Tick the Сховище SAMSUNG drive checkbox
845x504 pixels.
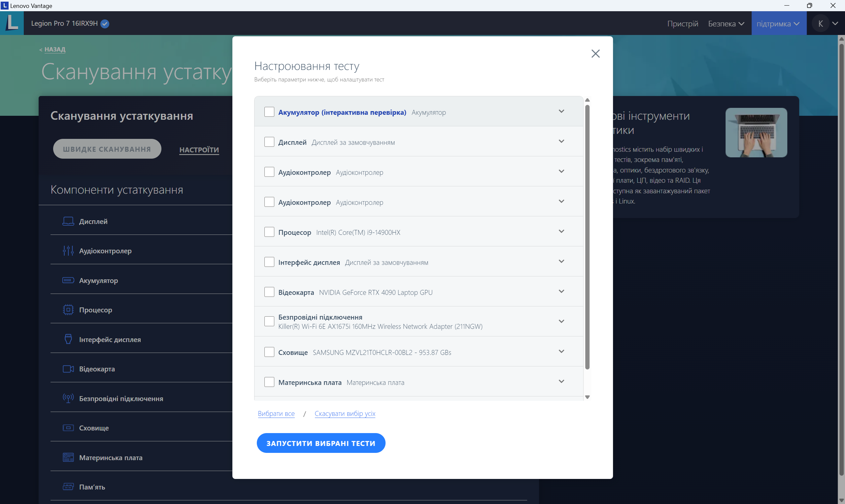tap(269, 352)
